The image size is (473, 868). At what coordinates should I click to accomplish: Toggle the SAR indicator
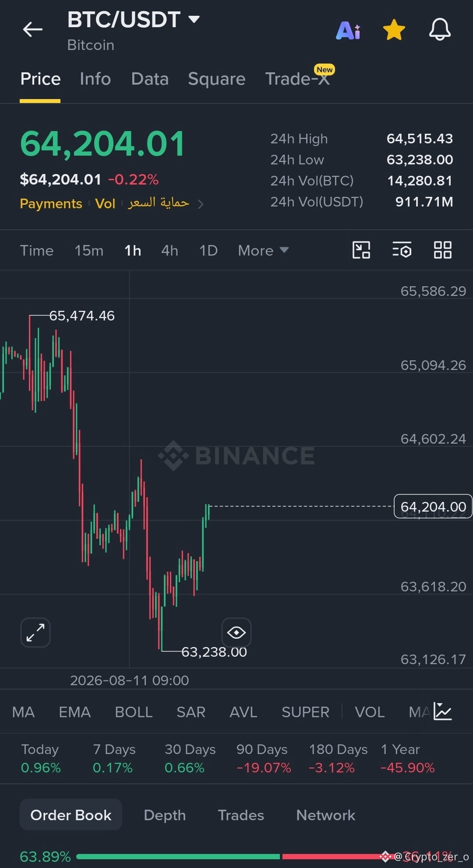click(191, 712)
